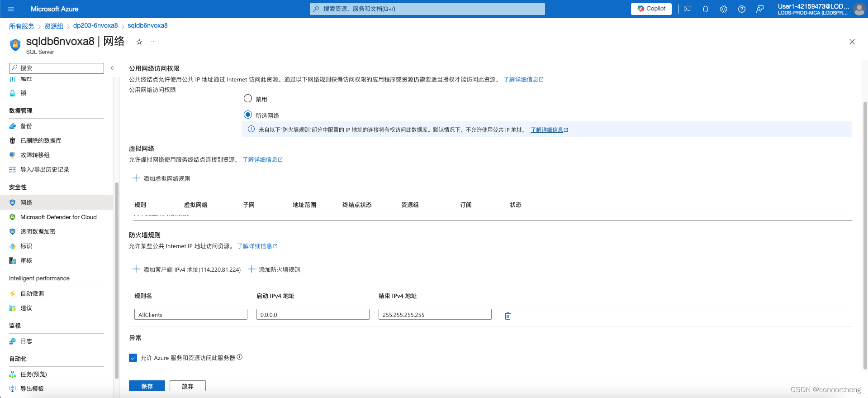This screenshot has width=868, height=398.
Task: Select 网络 in the sidebar
Action: point(57,202)
